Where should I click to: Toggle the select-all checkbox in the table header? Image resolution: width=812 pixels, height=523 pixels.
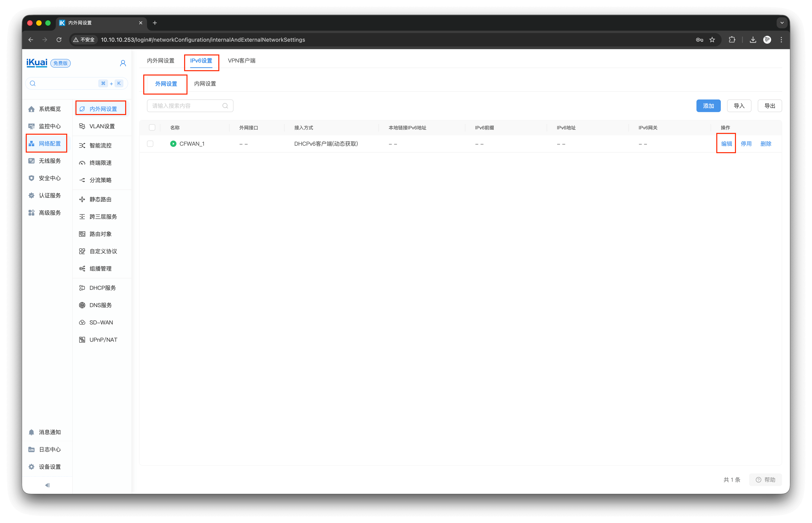(152, 127)
